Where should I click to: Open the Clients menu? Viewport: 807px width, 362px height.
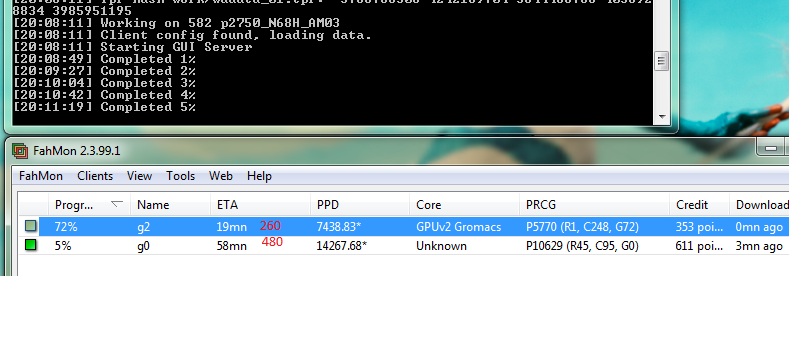coord(95,176)
